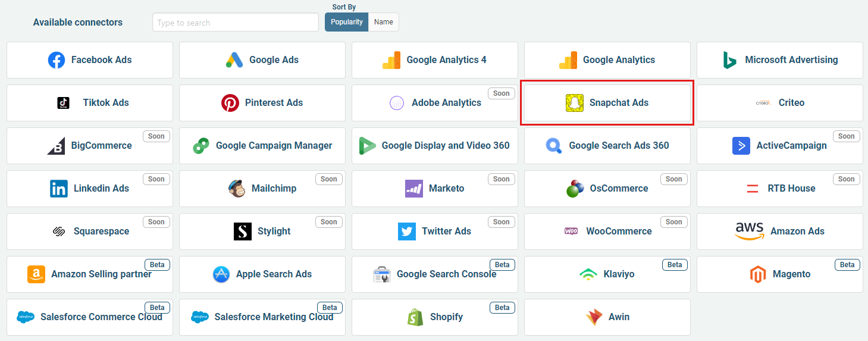Select the Microsoft Advertising connector
The image size is (868, 341).
click(x=779, y=60)
